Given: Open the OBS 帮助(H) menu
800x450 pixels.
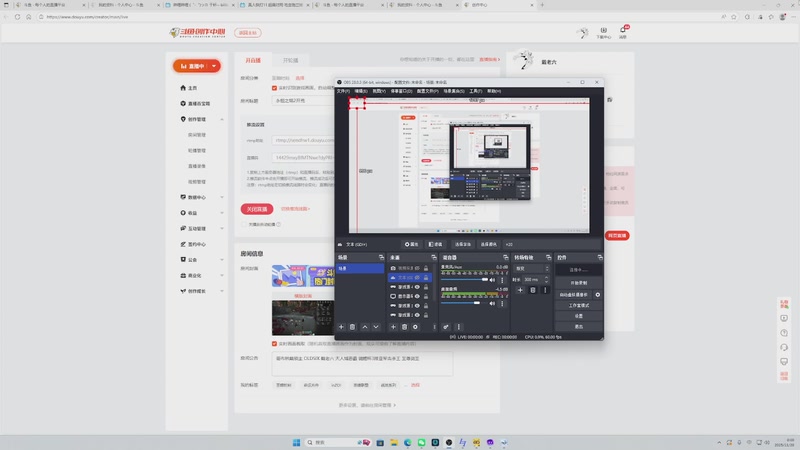Looking at the screenshot, I should [494, 91].
